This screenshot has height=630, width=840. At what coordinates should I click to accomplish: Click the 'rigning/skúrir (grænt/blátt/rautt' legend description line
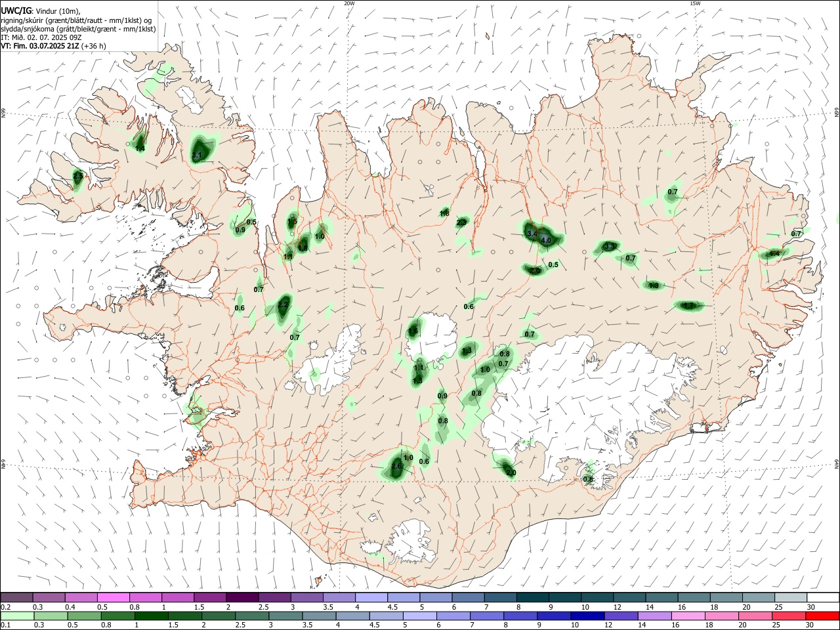pos(76,20)
